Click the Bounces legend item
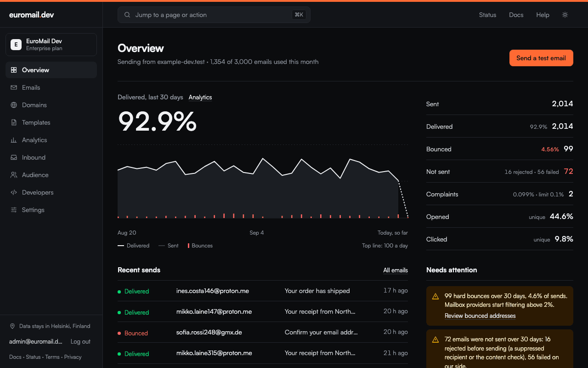 (x=200, y=246)
